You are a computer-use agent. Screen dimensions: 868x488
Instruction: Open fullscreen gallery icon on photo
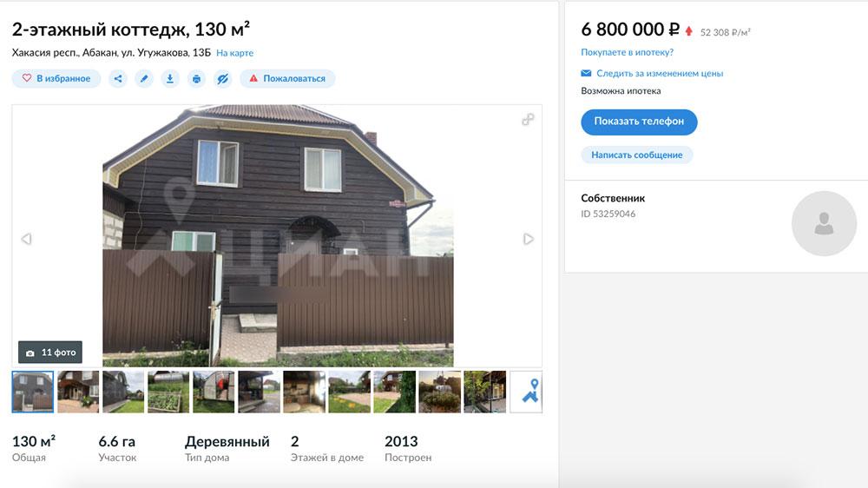pyautogui.click(x=528, y=119)
